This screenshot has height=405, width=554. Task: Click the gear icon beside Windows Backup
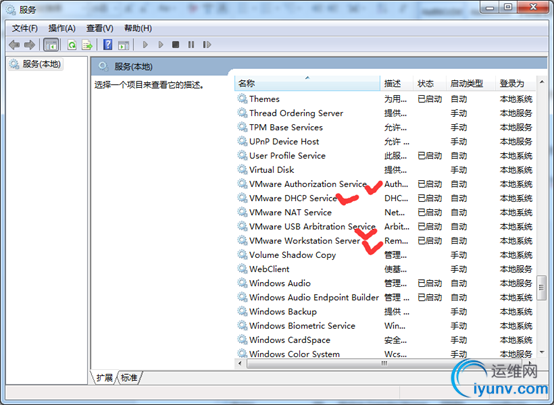point(242,311)
